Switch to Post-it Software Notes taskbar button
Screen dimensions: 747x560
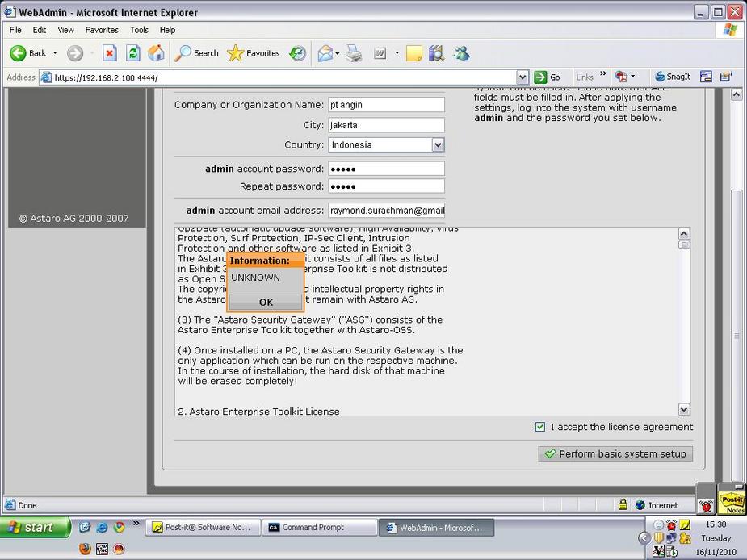pyautogui.click(x=203, y=528)
